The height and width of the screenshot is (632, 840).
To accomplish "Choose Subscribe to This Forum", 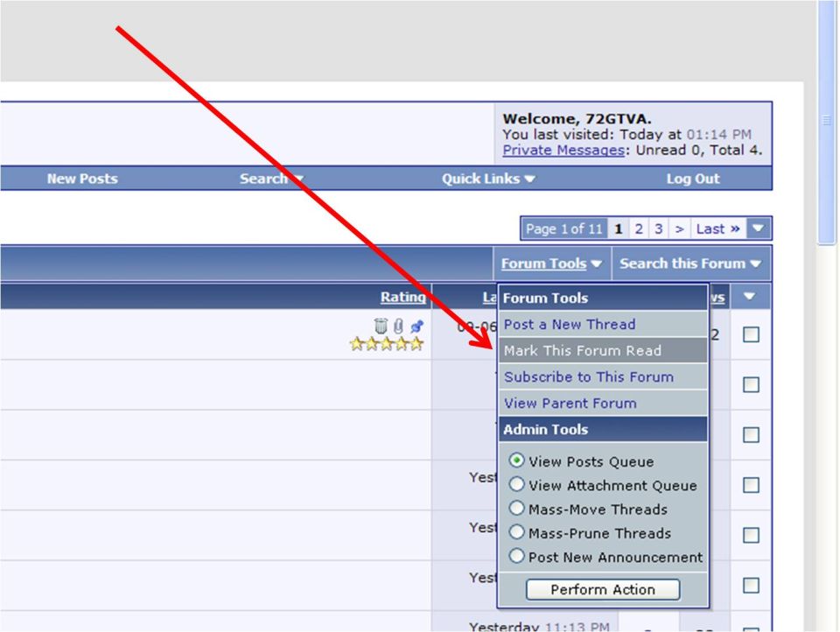I will (x=603, y=377).
